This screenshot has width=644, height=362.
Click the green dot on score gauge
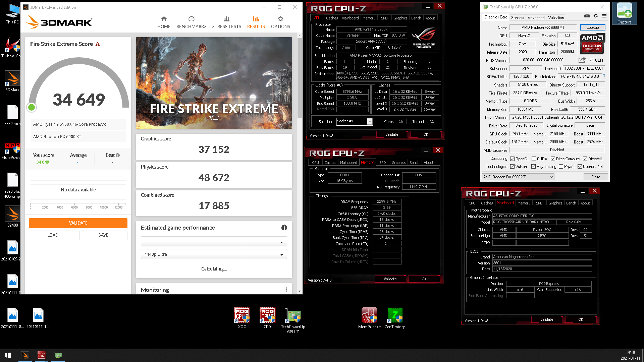click(32, 107)
